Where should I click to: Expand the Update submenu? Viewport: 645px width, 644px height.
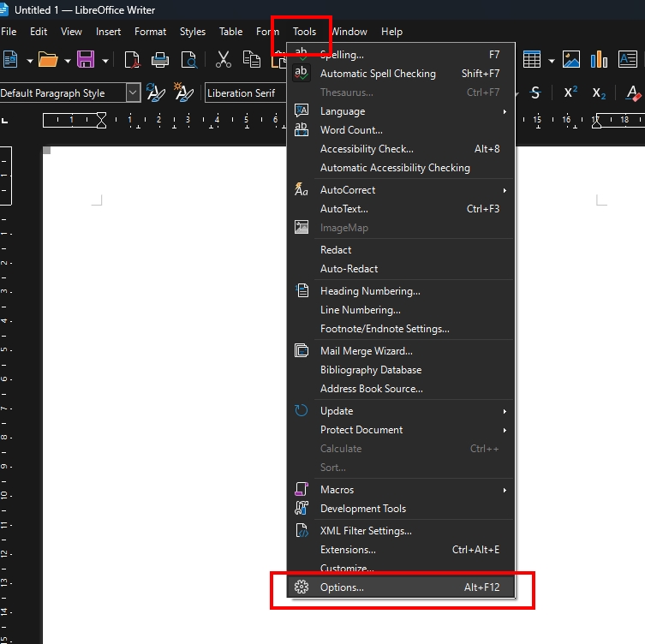[401, 411]
